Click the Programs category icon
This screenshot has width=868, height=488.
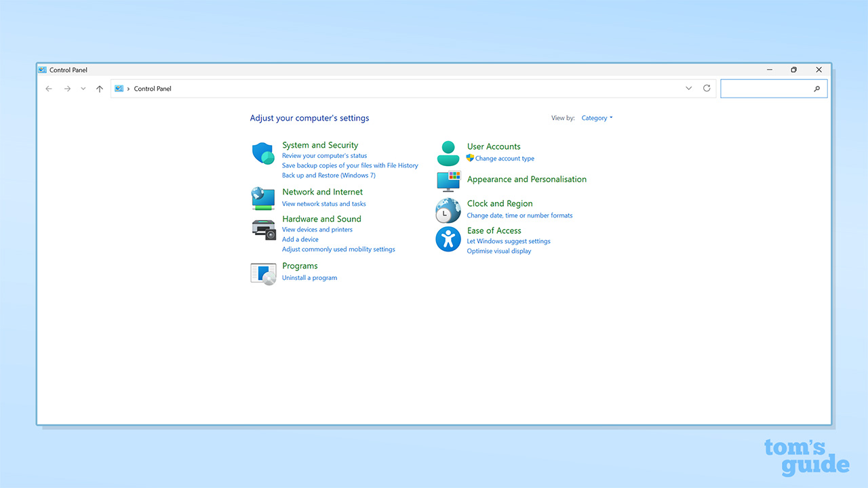[x=263, y=273]
